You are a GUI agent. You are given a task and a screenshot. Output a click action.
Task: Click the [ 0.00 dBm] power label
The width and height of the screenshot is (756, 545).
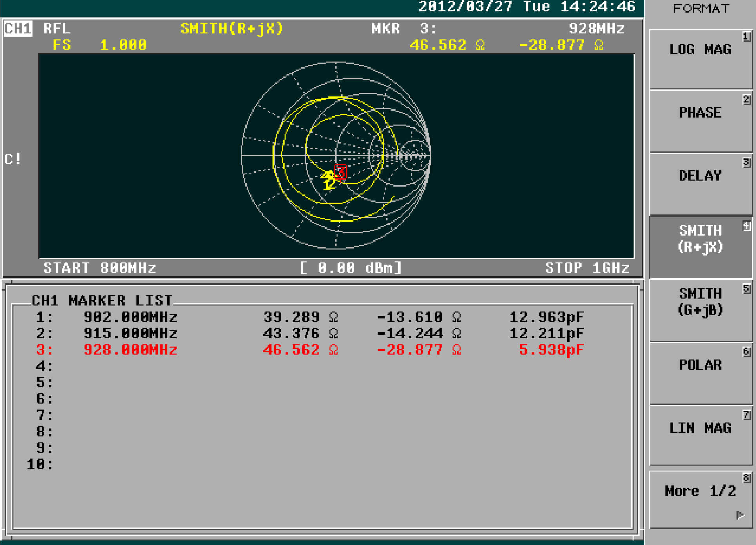(x=351, y=268)
